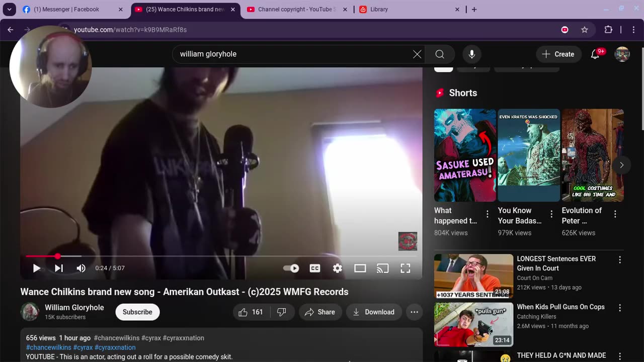The width and height of the screenshot is (644, 362).
Task: Open options for Evolution of Peter short
Action: [x=615, y=214]
